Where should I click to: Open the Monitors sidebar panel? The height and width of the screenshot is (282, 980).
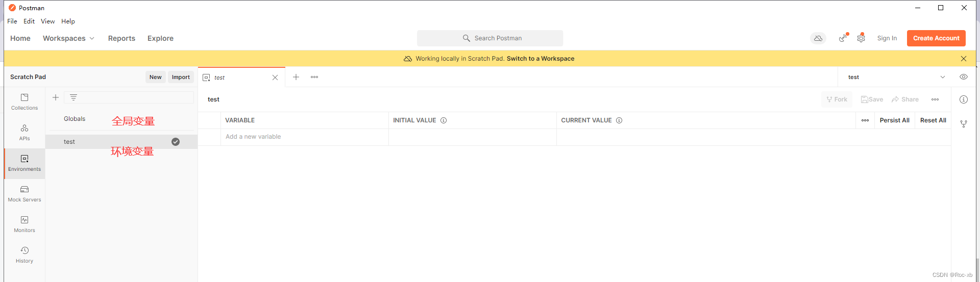tap(24, 224)
